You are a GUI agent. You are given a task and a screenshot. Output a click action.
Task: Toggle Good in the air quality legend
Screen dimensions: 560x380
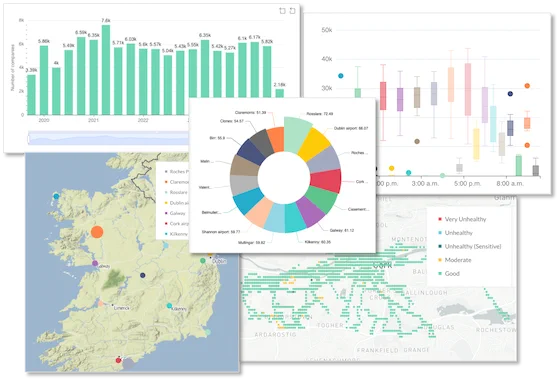(x=449, y=273)
